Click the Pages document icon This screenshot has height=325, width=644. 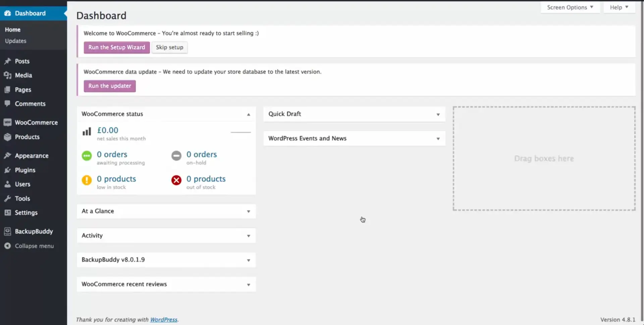[8, 89]
